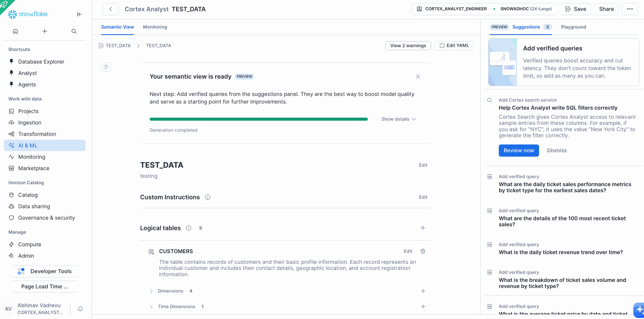The height and width of the screenshot is (319, 644).
Task: Expand Show details dropdown
Action: coord(398,119)
